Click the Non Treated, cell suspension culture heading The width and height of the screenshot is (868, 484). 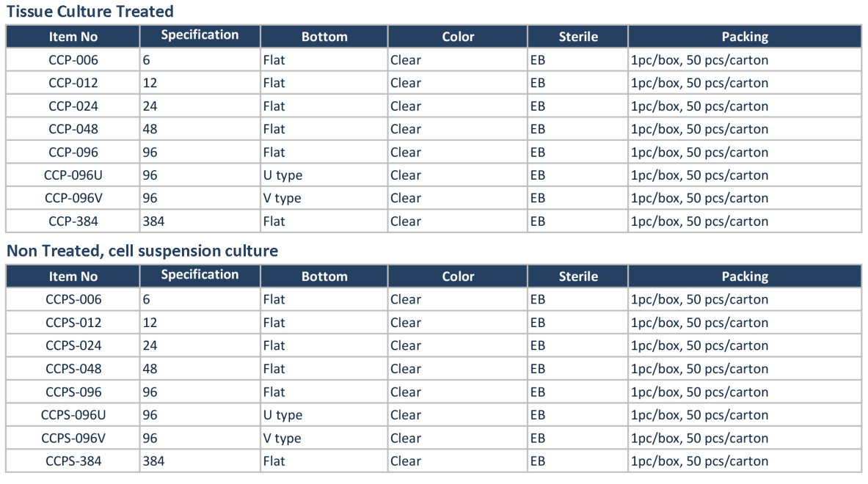click(142, 251)
